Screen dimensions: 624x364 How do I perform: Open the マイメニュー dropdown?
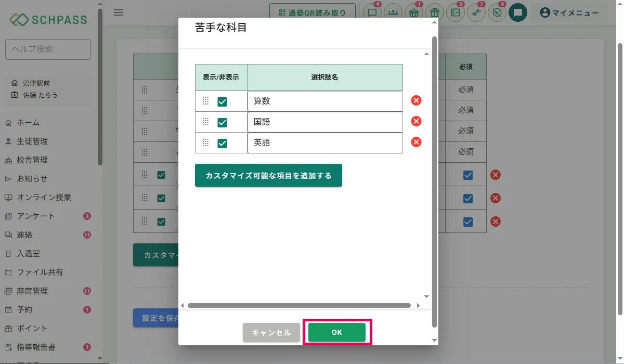click(569, 13)
